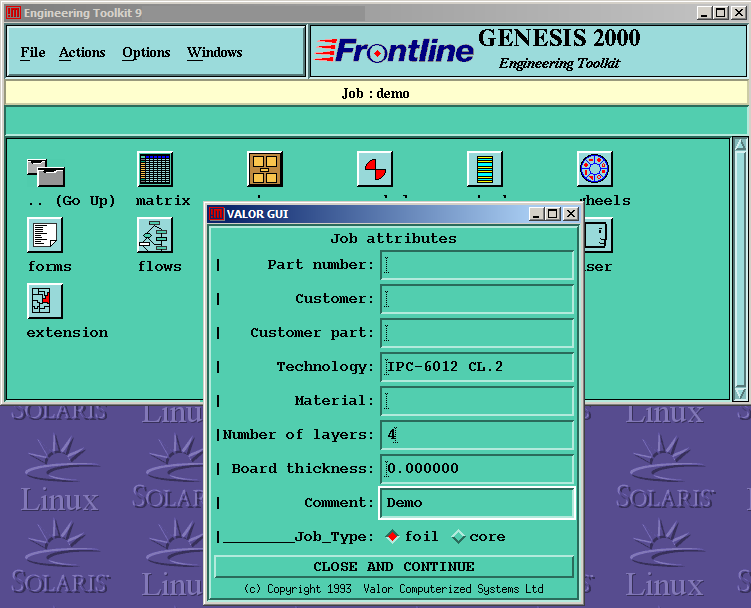Click the Valor copyright 1993 text
The image size is (751, 608).
point(394,589)
